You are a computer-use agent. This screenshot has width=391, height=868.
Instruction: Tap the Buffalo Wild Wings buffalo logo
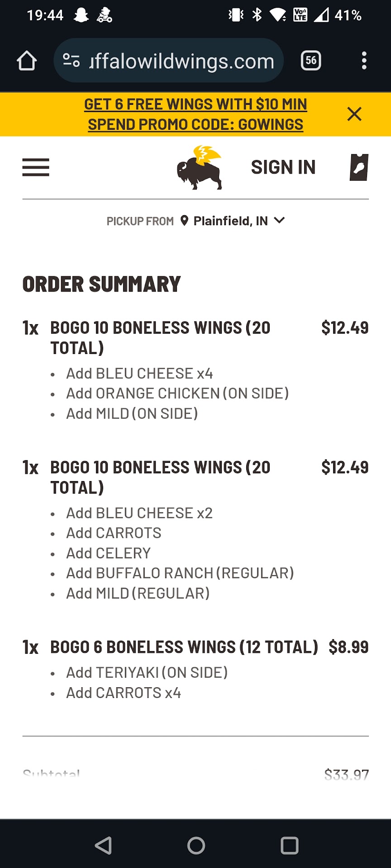(x=199, y=167)
